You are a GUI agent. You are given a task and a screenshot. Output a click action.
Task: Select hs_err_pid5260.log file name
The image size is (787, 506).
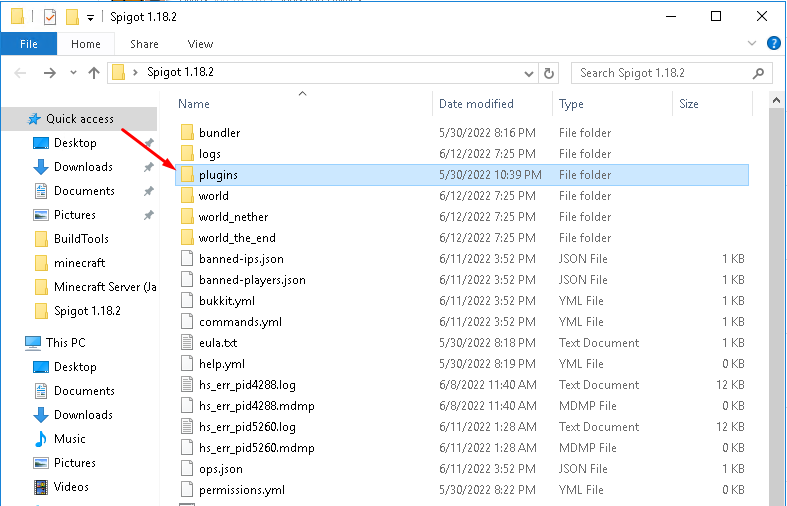pos(247,427)
